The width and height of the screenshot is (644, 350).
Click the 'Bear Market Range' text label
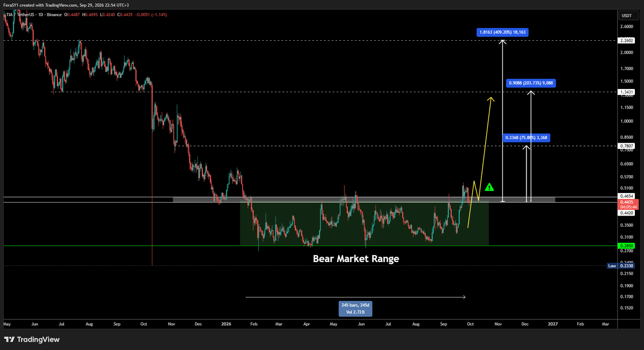point(356,258)
